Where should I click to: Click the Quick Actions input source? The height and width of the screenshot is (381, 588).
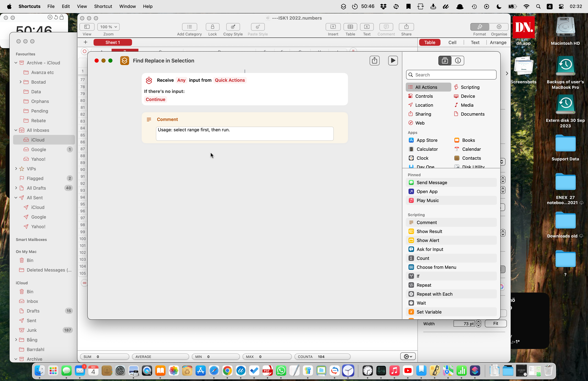pos(230,80)
